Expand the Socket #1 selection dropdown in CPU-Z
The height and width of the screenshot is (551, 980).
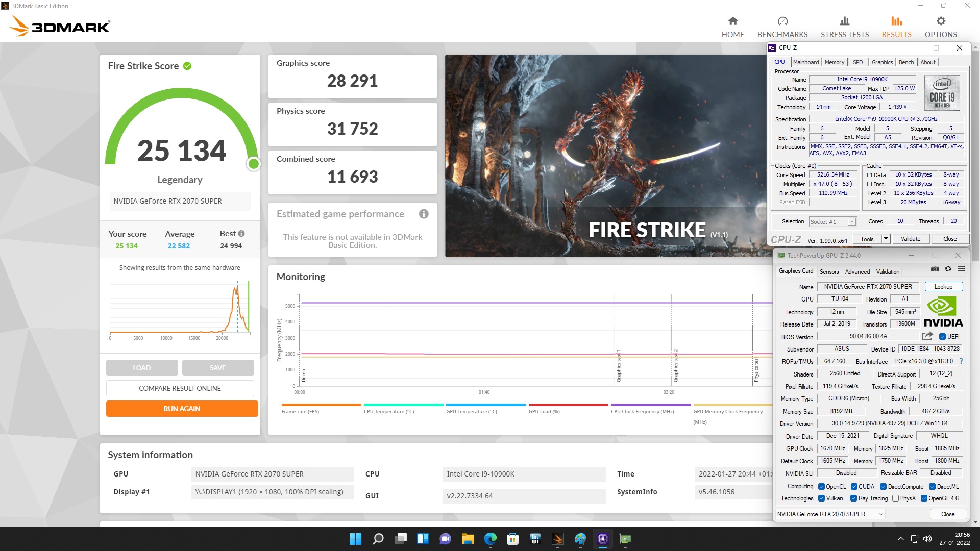tap(851, 221)
